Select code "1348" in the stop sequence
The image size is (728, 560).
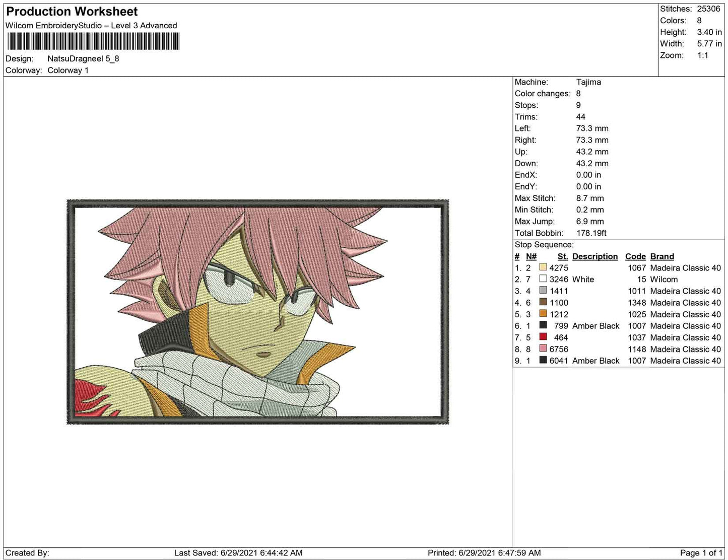[637, 303]
